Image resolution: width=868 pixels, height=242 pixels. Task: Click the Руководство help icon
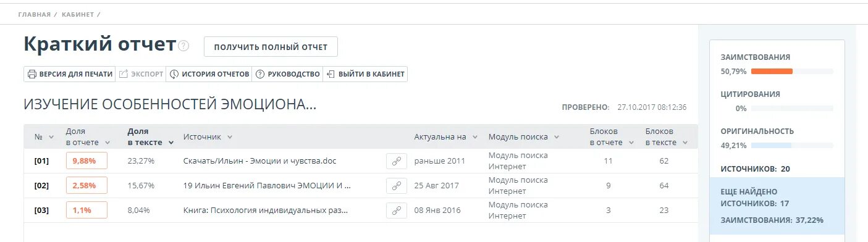pyautogui.click(x=260, y=74)
